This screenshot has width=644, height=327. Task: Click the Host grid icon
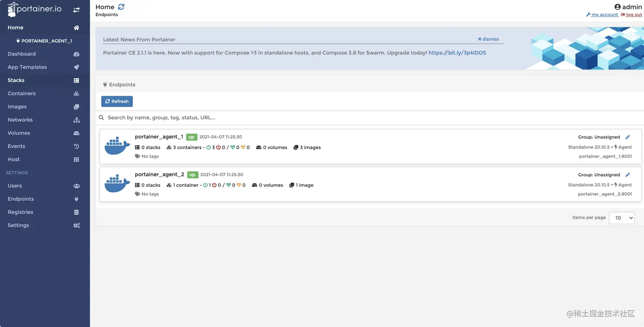tap(76, 160)
